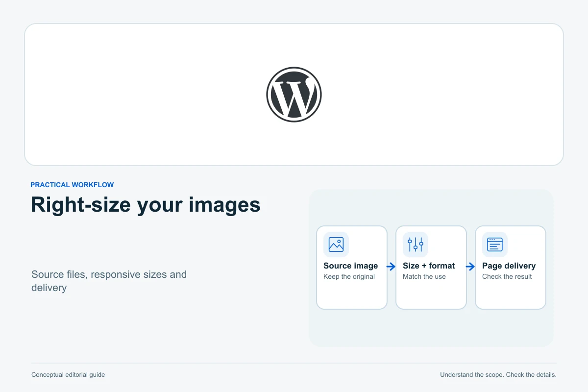Click "Understand the scope. Check the details." footer text
Viewport: 588px width, 392px height.
pyautogui.click(x=498, y=374)
